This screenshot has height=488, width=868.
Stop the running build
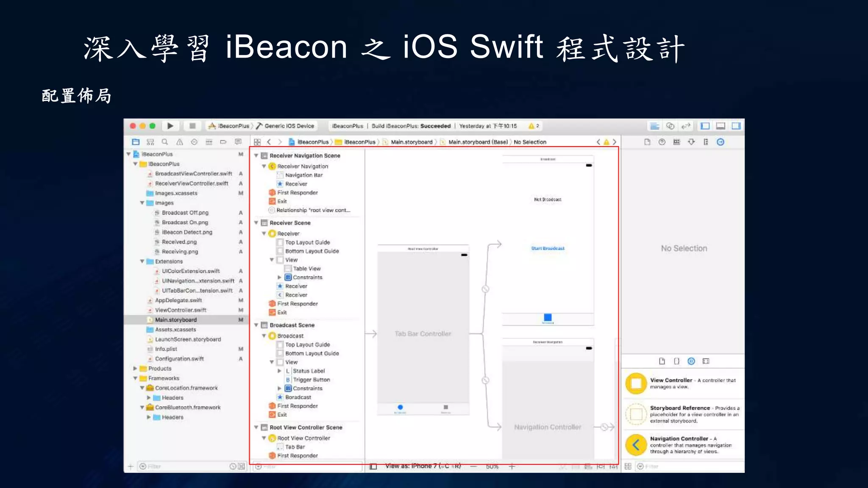pos(192,126)
